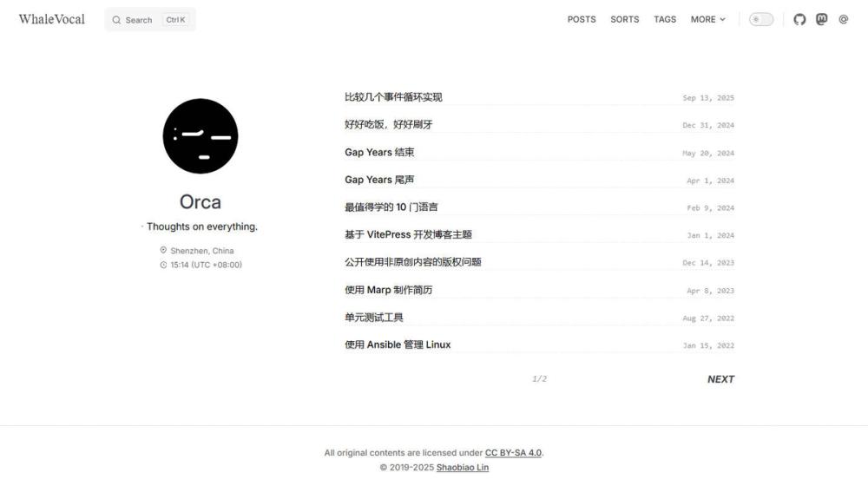The width and height of the screenshot is (868, 486).
Task: Open the TAGS navigation item
Action: point(665,19)
